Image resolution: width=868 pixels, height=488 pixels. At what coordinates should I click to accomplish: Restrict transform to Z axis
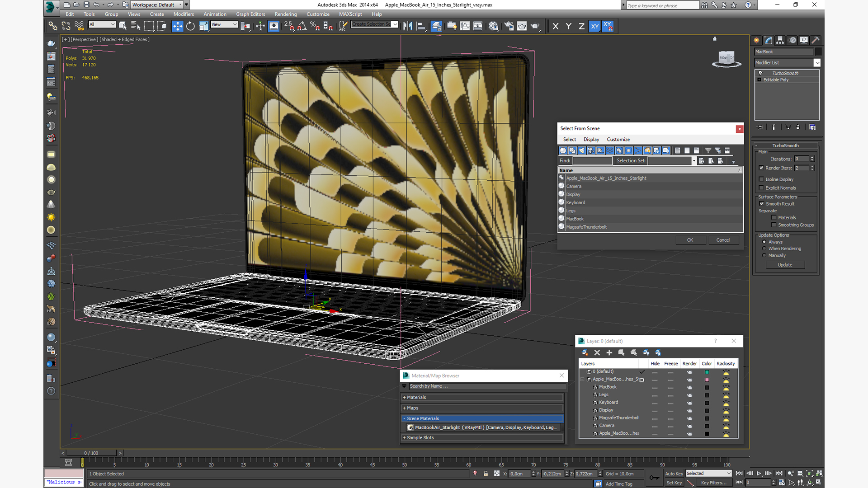(581, 26)
